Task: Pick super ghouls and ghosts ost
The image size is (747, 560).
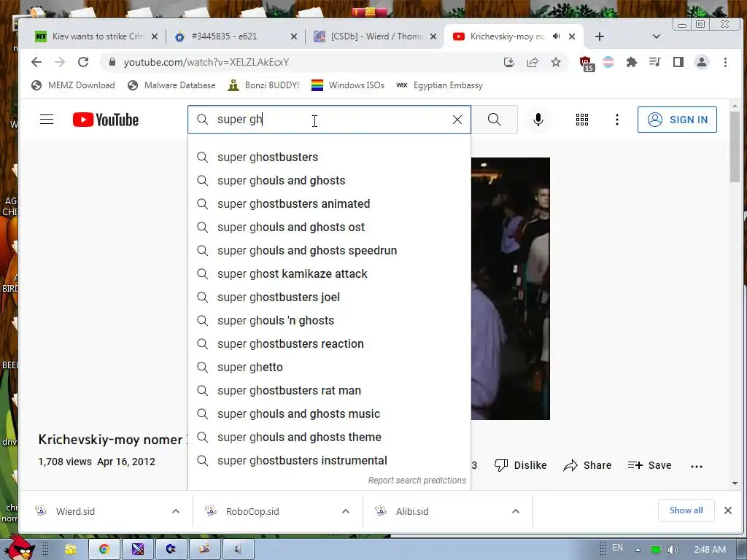Action: [329, 227]
